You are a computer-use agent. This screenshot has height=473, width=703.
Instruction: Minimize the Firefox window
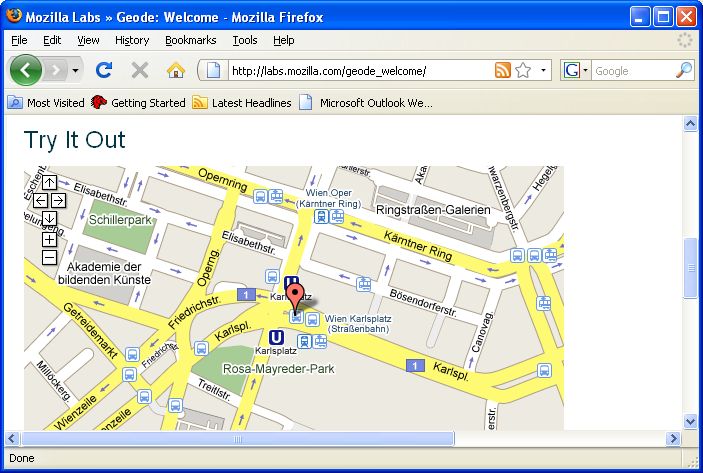pyautogui.click(x=640, y=17)
